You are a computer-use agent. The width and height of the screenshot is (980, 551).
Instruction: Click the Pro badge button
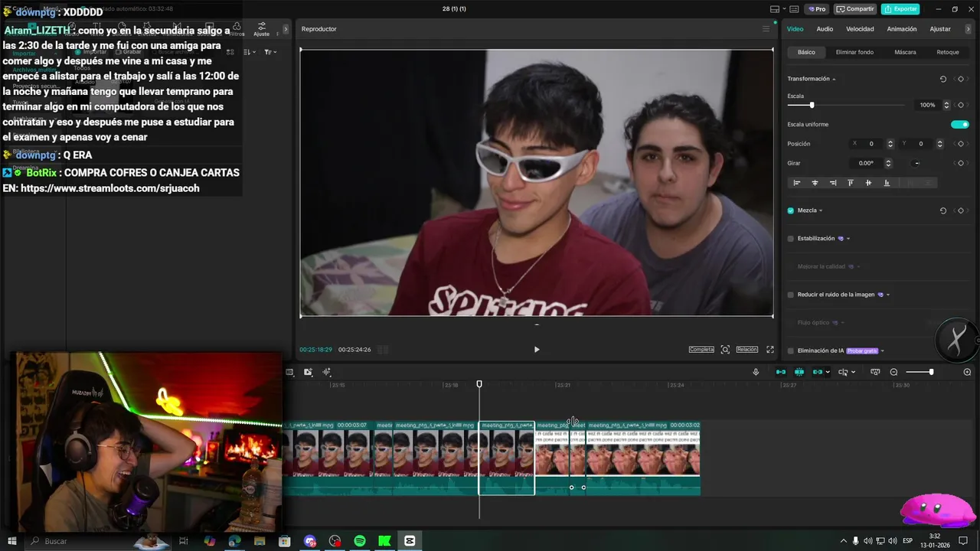point(817,9)
